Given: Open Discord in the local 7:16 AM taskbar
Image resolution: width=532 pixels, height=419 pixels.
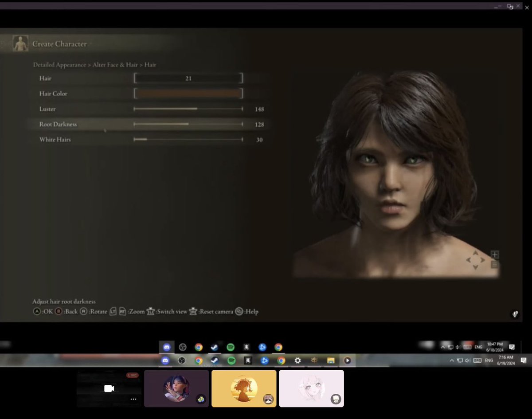Looking at the screenshot, I should pyautogui.click(x=166, y=360).
